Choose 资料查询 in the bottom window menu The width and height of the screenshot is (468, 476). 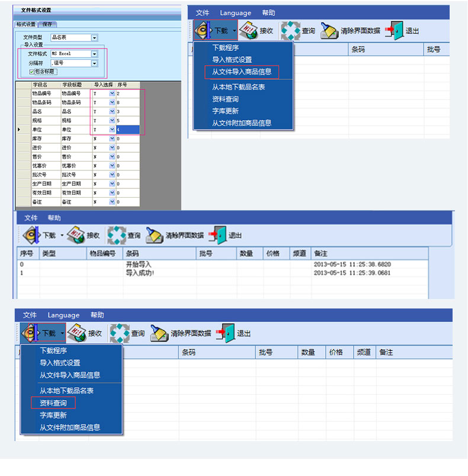(53, 403)
